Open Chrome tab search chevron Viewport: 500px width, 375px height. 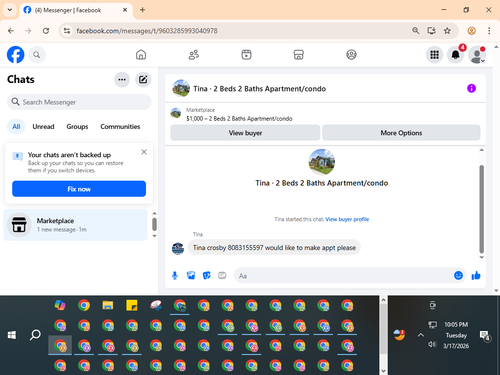(x=10, y=10)
